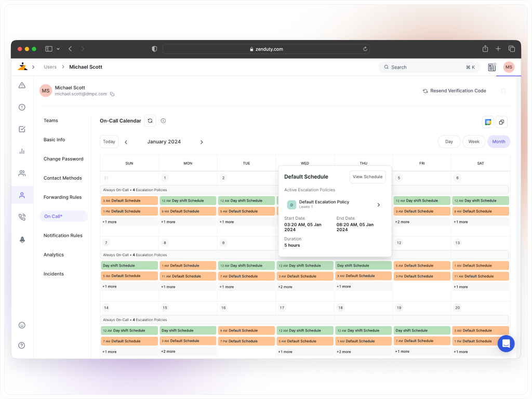Screen dimensions: 532x399
Task: Open Forwarding Rules section
Action: pos(63,197)
